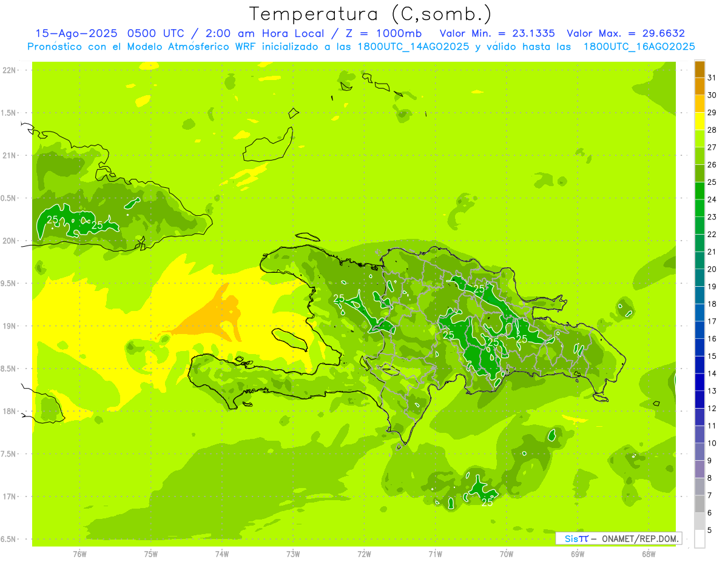The width and height of the screenshot is (728, 562).
Task: Click the 0.5N latitude axis label
Action: click(9, 198)
